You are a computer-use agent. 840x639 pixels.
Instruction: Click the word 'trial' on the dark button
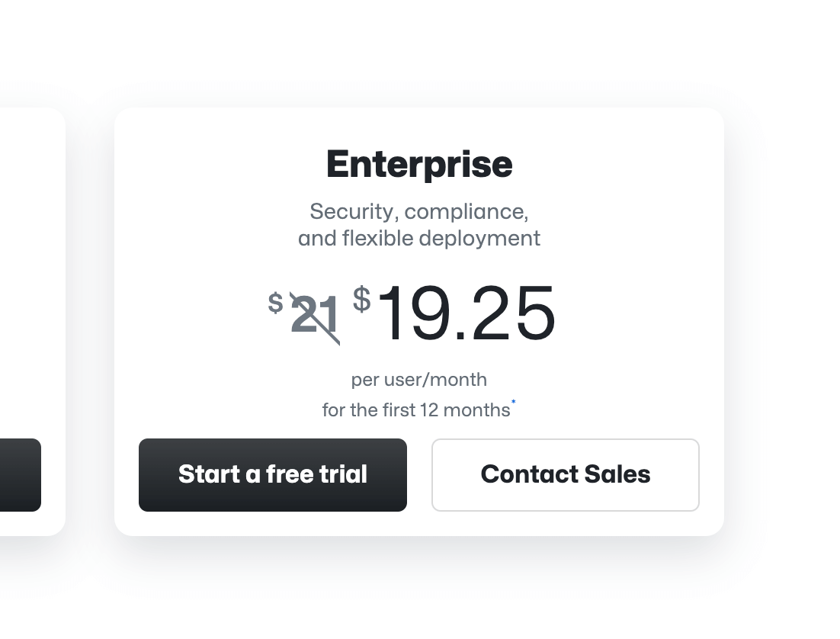pyautogui.click(x=343, y=474)
